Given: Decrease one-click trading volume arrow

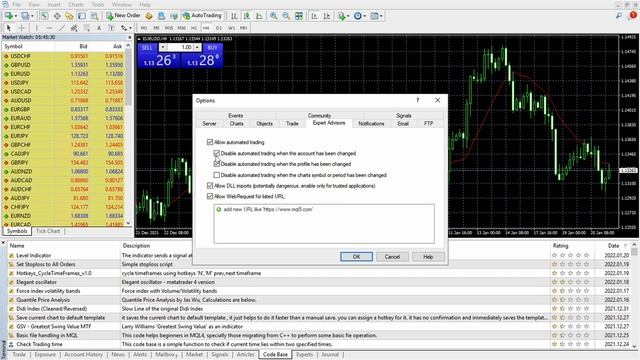Looking at the screenshot, I should [162, 47].
